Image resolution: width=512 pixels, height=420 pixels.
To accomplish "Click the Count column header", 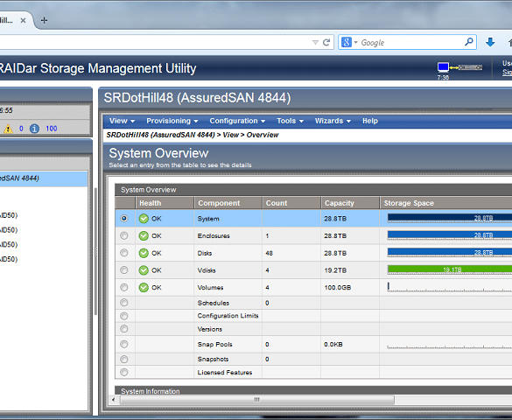I will click(x=291, y=203).
